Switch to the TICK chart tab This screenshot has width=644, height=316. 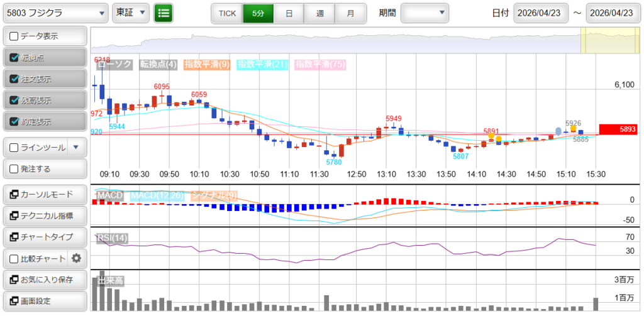227,13
